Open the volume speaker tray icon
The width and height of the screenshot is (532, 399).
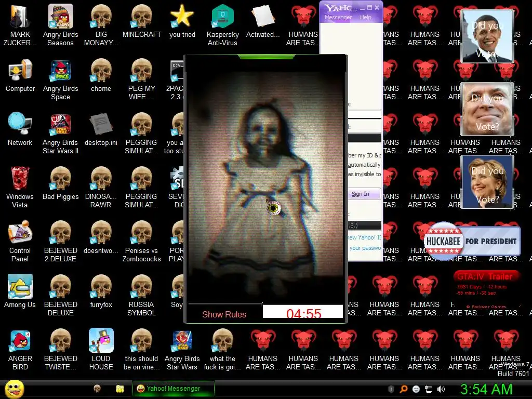[441, 389]
